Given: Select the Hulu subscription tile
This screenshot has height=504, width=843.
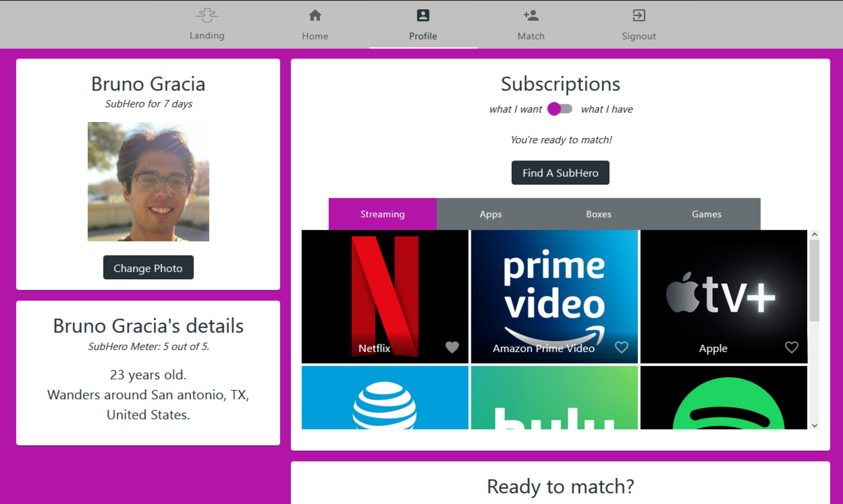Looking at the screenshot, I should [x=554, y=398].
